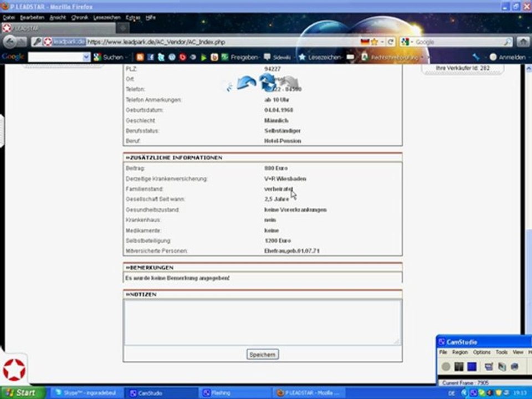Click the 'V+R Wiesbaden' insurance value
This screenshot has width=532, height=399.
pos(285,179)
